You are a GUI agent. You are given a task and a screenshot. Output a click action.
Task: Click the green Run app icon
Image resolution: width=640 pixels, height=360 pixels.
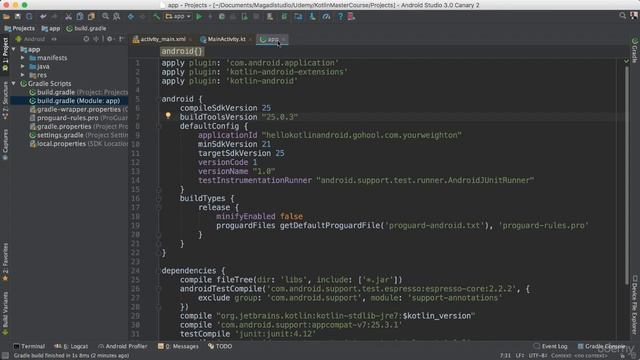pos(199,17)
